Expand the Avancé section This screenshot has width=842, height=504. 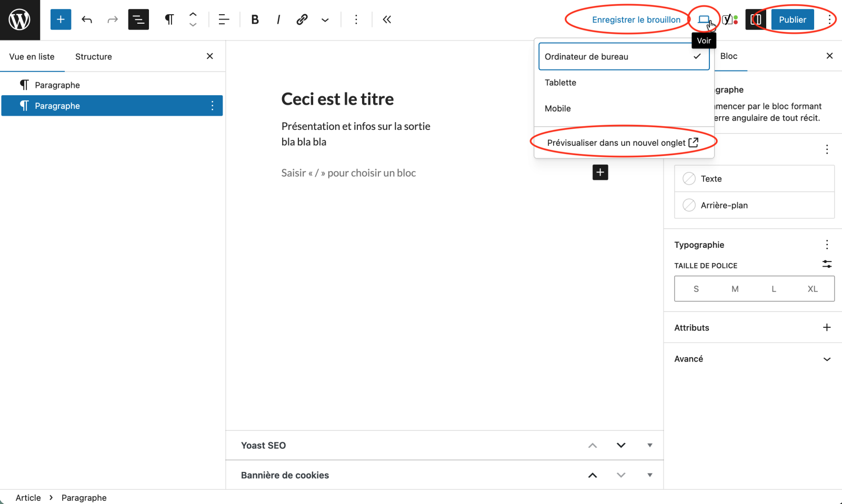[x=826, y=359]
